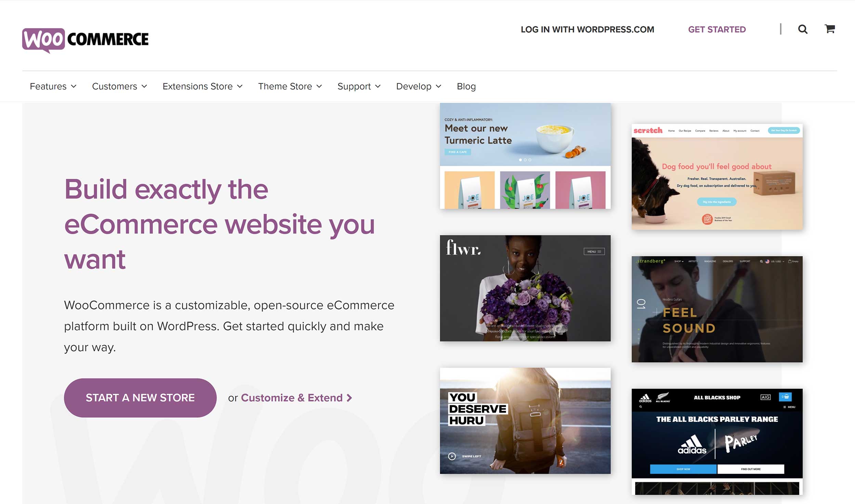Click the Support menu item
This screenshot has height=504, width=855.
(354, 86)
